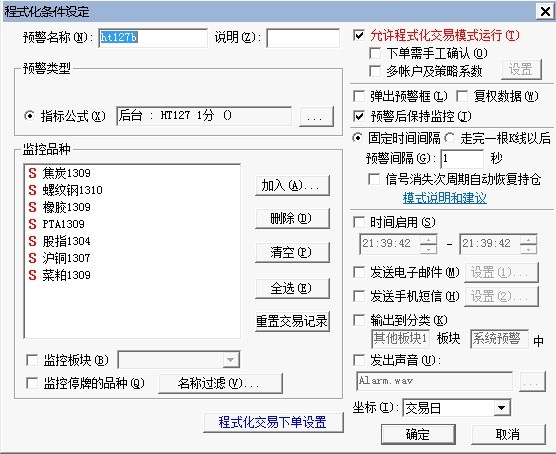Open 程式化交易下单设置

(273, 422)
